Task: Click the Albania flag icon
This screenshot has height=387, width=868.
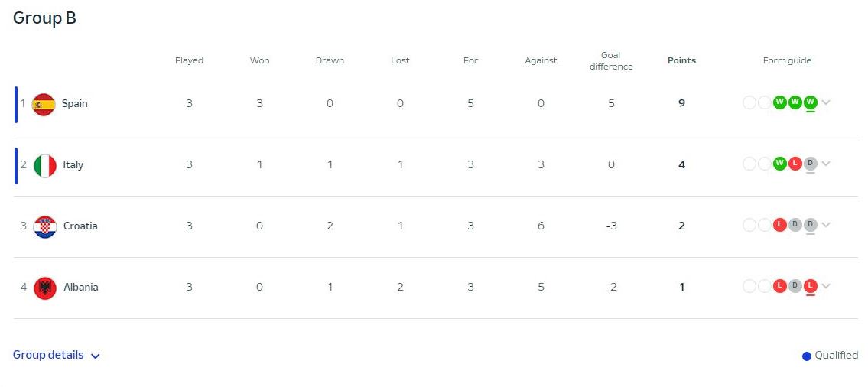Action: click(45, 288)
